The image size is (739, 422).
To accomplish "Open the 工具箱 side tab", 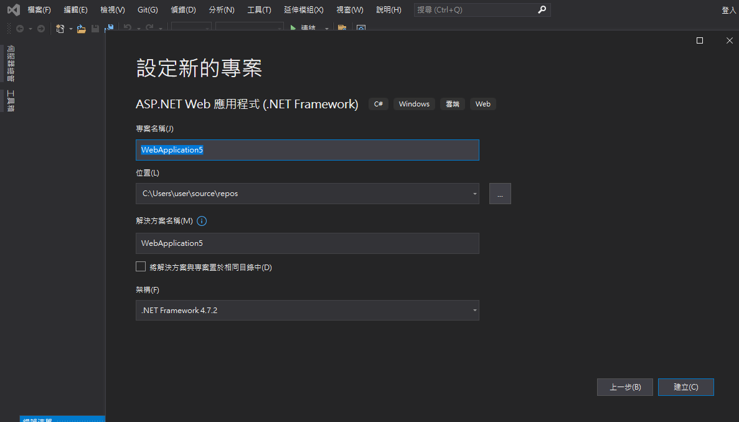I will point(10,101).
